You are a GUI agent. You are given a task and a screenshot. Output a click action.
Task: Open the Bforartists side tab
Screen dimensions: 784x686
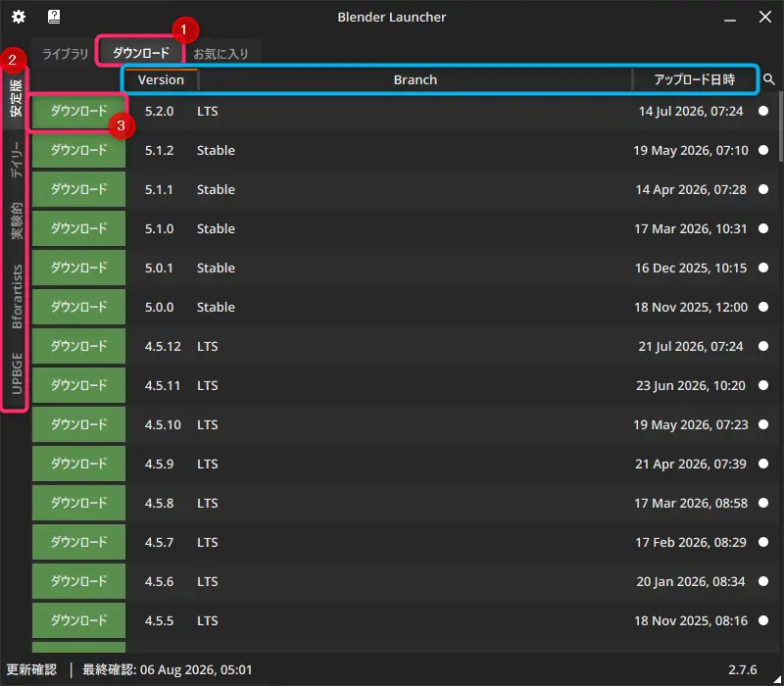click(17, 296)
